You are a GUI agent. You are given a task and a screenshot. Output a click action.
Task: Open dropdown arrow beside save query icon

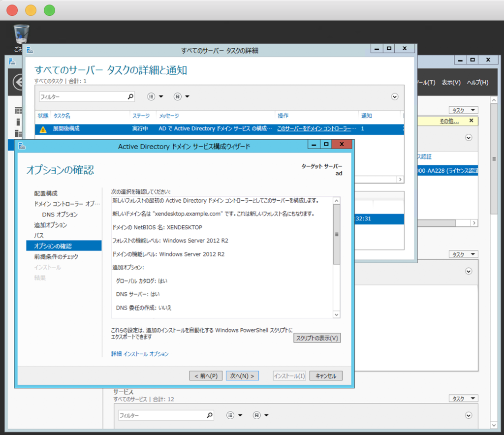(188, 96)
